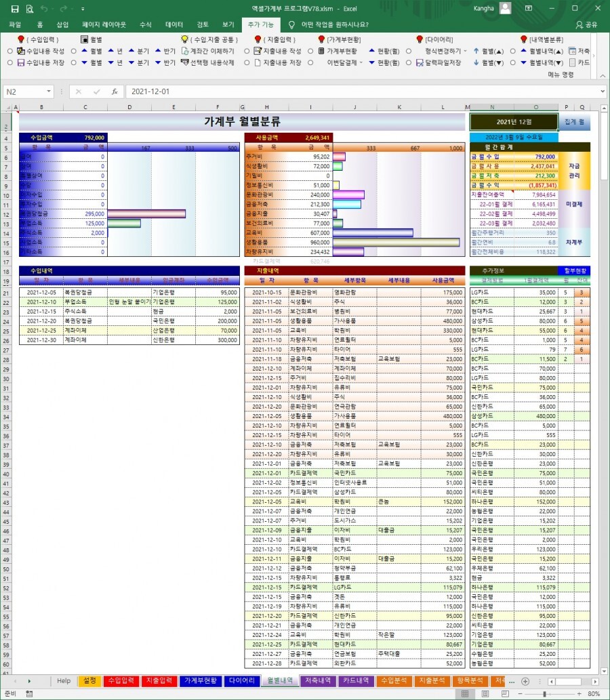Switch to Page Layout view in status bar
610x700 pixels.
coord(485,694)
